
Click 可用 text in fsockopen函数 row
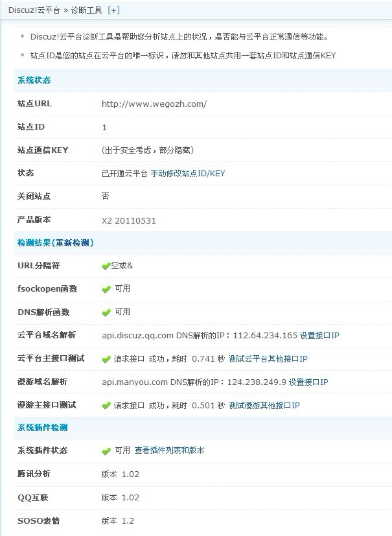pyautogui.click(x=122, y=288)
